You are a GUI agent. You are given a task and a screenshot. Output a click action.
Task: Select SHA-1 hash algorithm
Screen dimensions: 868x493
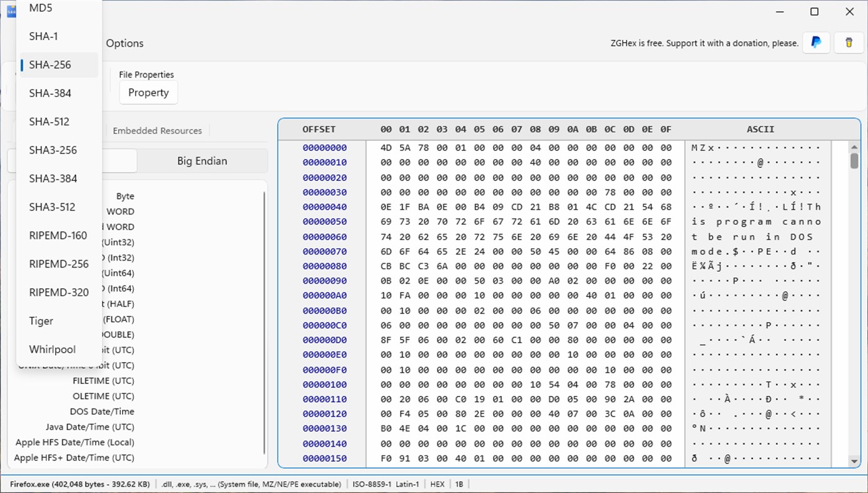(59, 36)
